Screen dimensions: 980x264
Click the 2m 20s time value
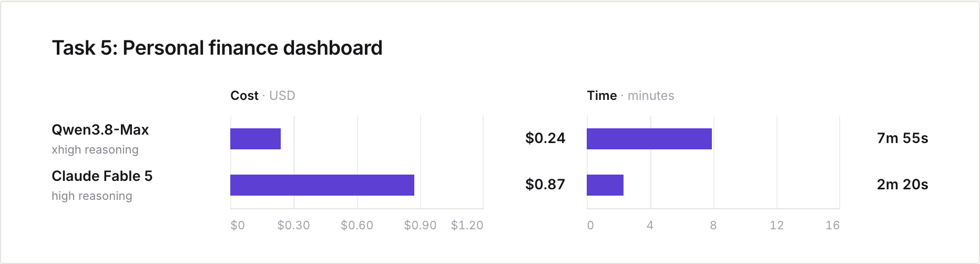coord(903,185)
